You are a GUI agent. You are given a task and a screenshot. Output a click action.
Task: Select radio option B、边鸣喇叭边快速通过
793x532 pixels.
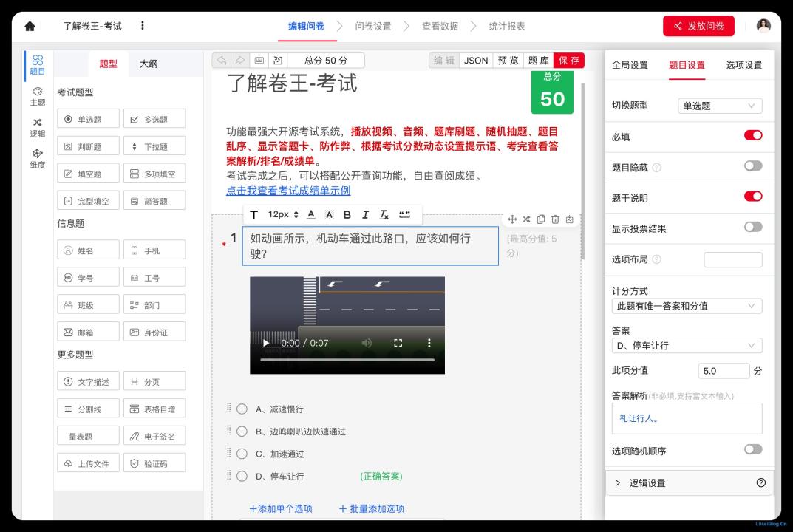pos(242,432)
